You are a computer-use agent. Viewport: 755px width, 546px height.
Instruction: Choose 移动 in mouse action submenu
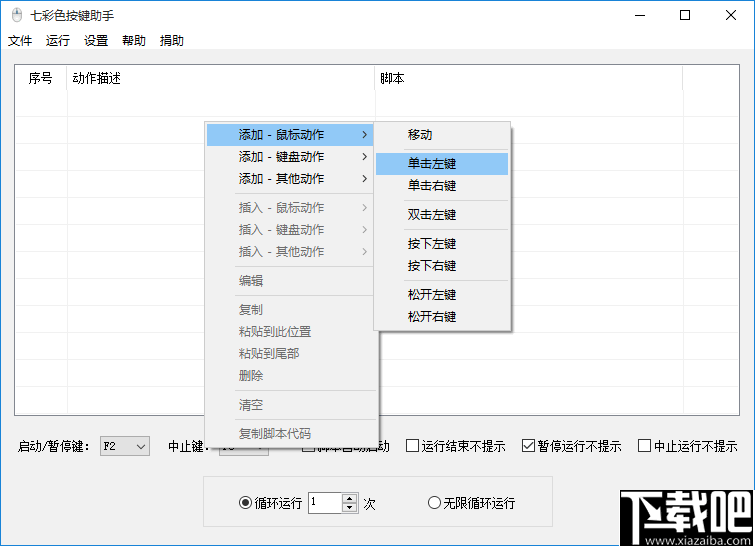coord(442,135)
